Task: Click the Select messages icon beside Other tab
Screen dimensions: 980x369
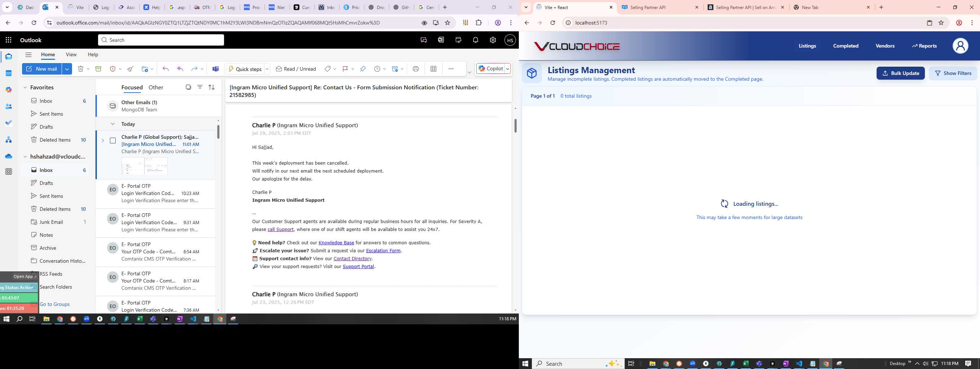Action: 188,87
